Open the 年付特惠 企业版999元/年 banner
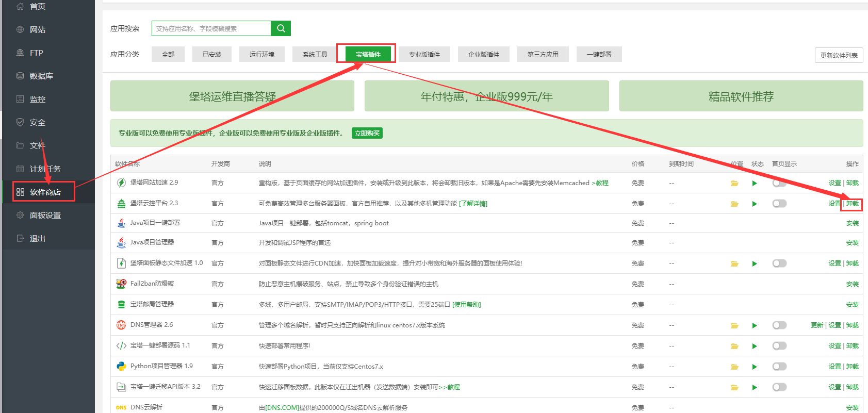This screenshot has width=868, height=413. coord(487,96)
